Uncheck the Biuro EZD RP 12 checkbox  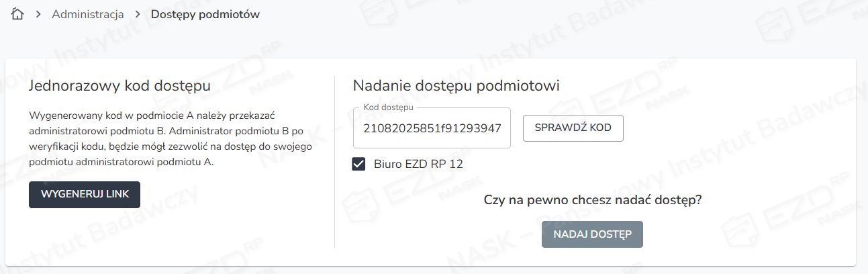[x=358, y=164]
